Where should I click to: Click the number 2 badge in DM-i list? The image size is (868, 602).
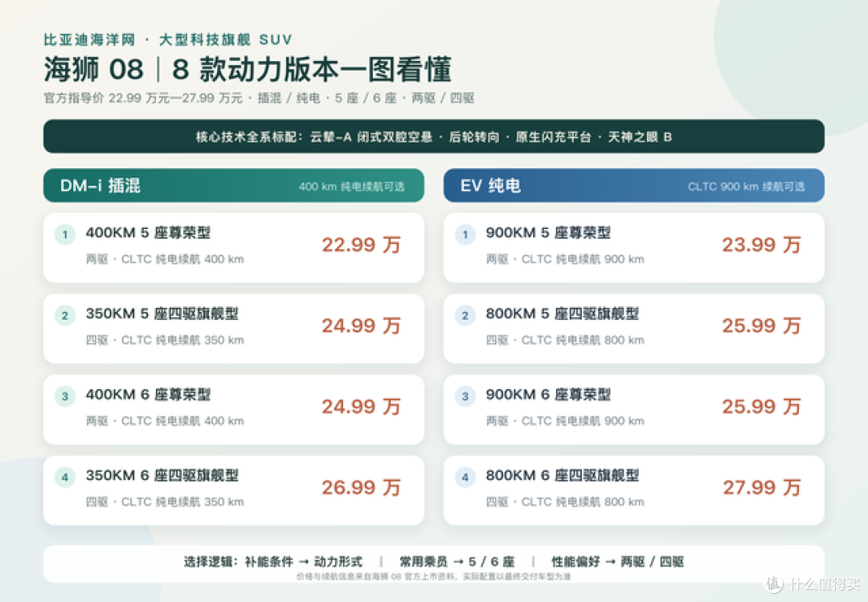65,315
